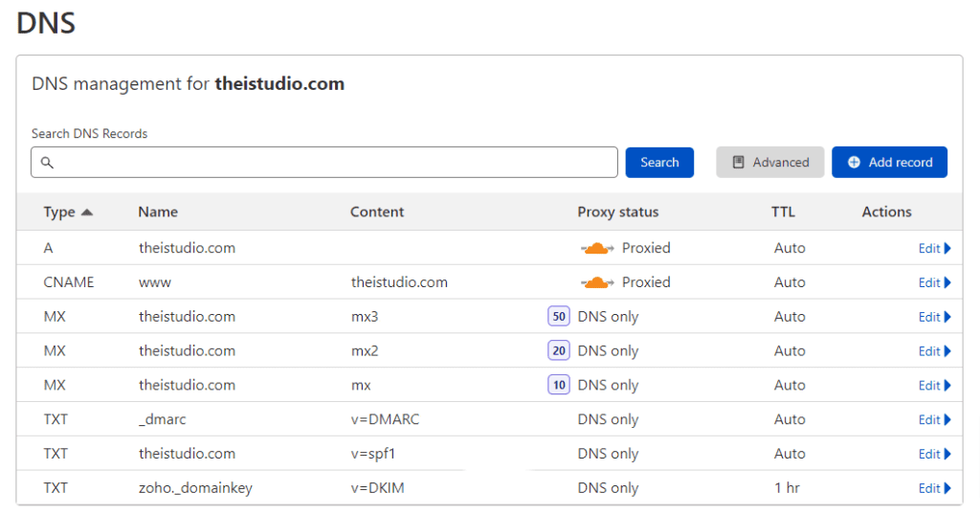Click the Proxy status column header
Image resolution: width=980 pixels, height=515 pixels.
(x=618, y=212)
